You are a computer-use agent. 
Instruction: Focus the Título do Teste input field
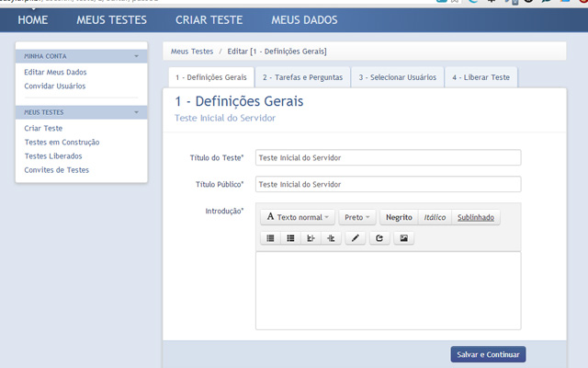point(388,157)
